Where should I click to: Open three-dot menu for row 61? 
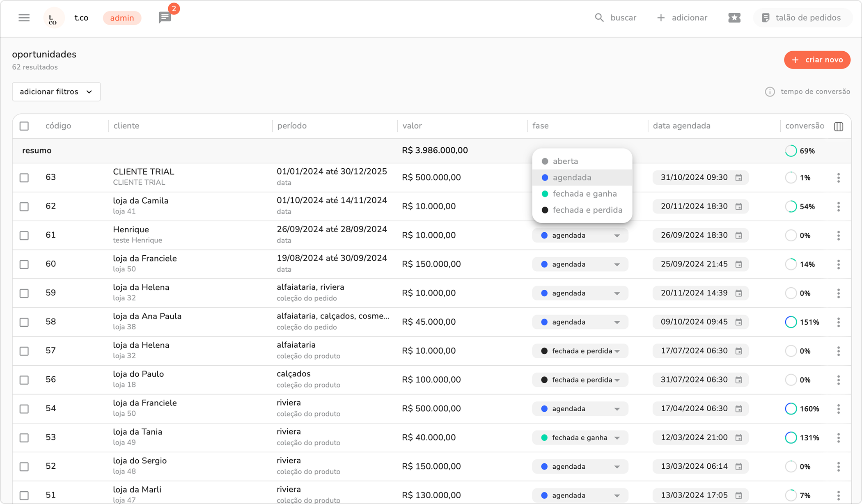[839, 236]
